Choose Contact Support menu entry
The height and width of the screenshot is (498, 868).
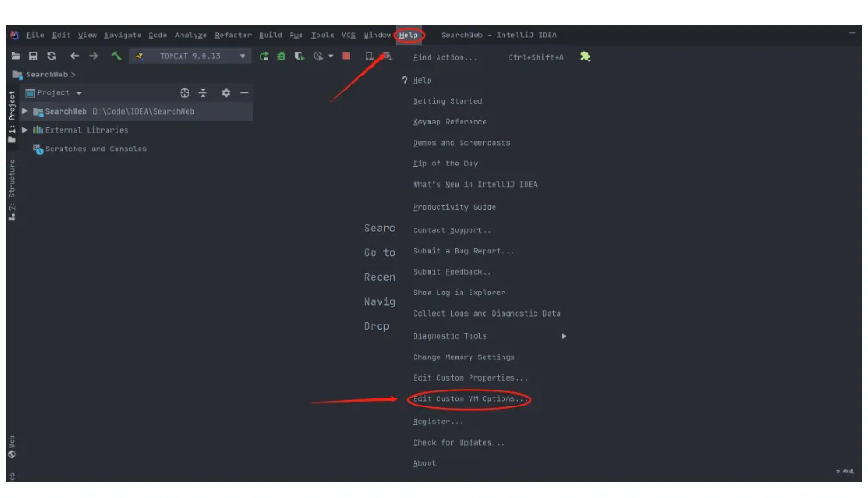click(x=454, y=230)
